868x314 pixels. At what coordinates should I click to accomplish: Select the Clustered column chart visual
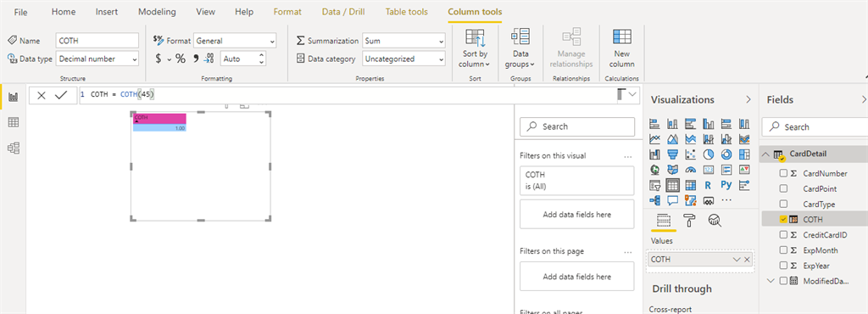pyautogui.click(x=708, y=123)
